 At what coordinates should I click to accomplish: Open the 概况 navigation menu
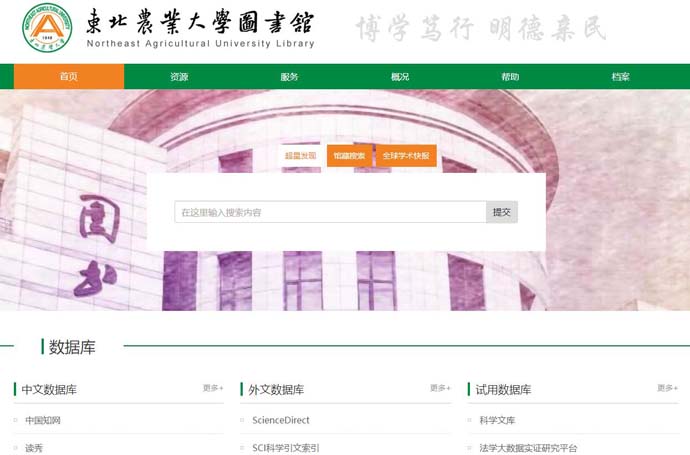(400, 77)
